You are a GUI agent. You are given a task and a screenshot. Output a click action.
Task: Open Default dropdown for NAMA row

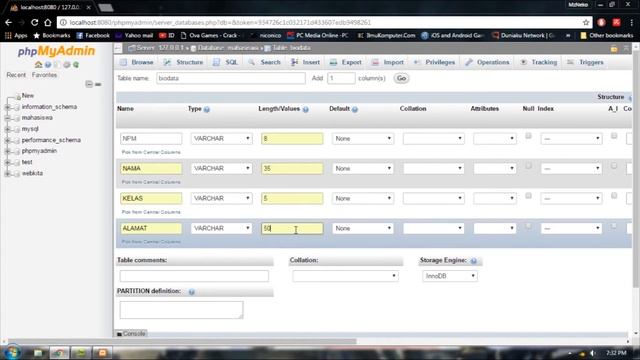(x=363, y=169)
